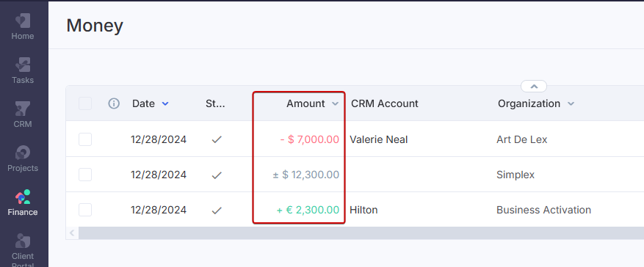The height and width of the screenshot is (267, 644).
Task: Toggle the select-all header checkbox
Action: pos(85,103)
